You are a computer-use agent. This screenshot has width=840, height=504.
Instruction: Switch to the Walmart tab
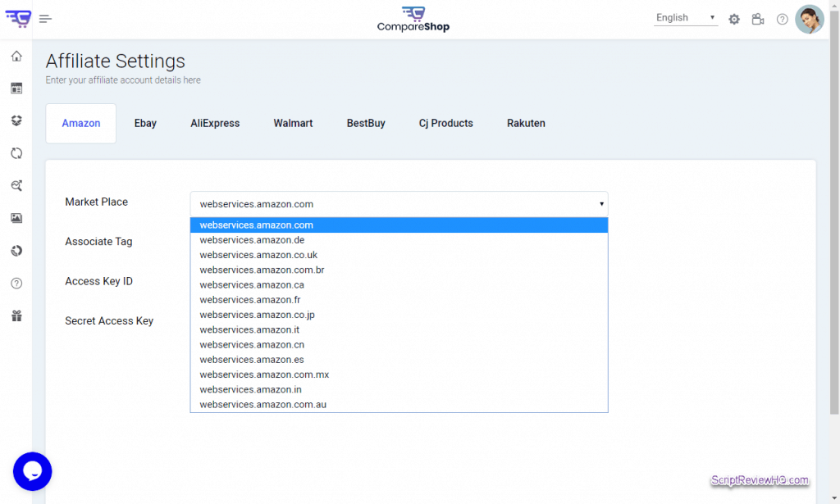293,123
